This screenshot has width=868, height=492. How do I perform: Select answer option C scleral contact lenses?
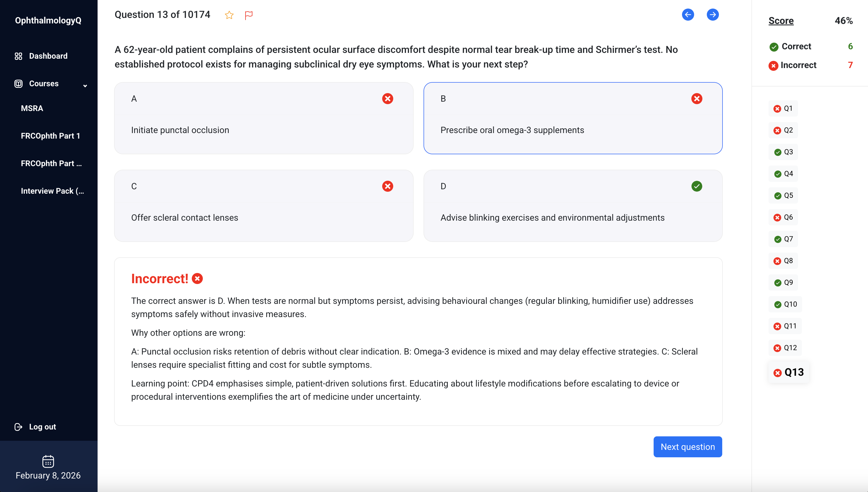click(x=264, y=206)
